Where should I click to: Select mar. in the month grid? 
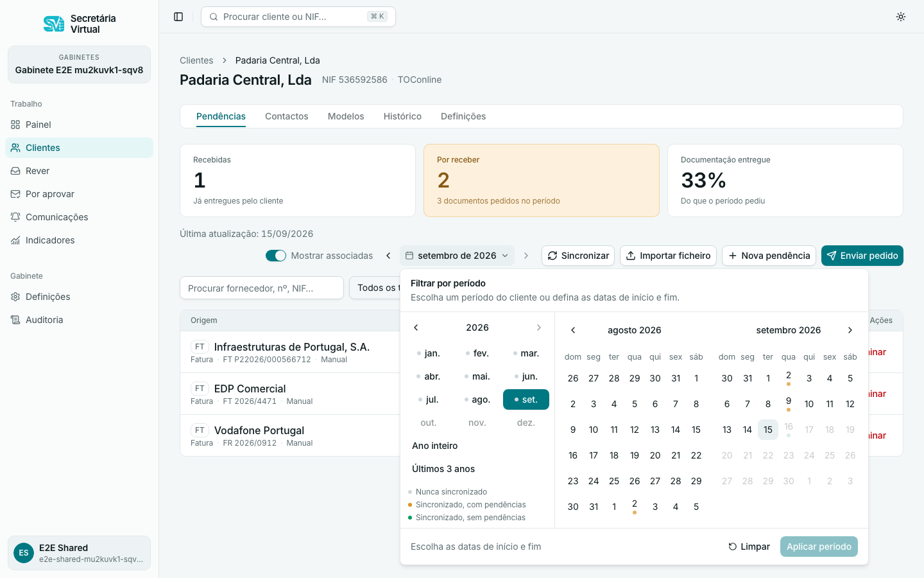pos(526,353)
